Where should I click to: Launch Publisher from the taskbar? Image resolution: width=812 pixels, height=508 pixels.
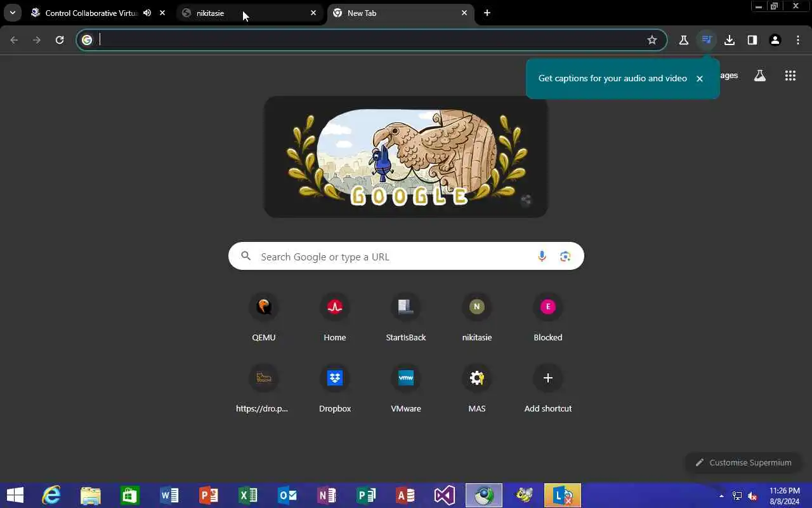pyautogui.click(x=365, y=495)
